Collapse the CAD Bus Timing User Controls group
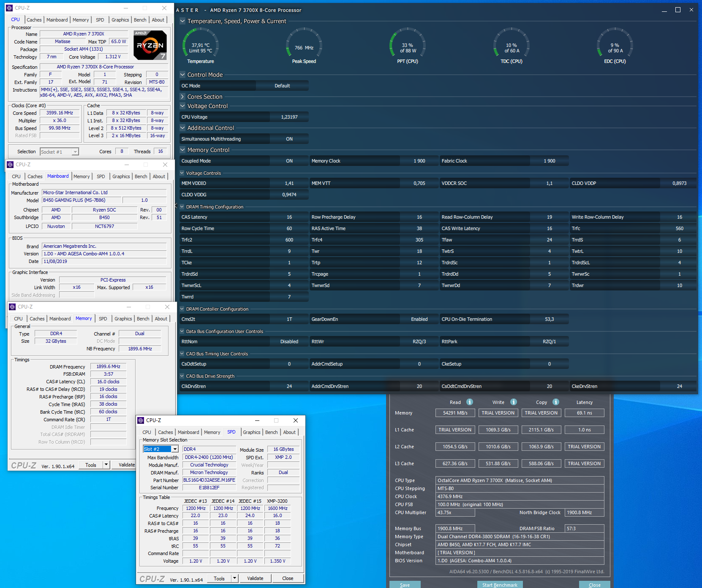The height and width of the screenshot is (588, 702). pos(182,354)
